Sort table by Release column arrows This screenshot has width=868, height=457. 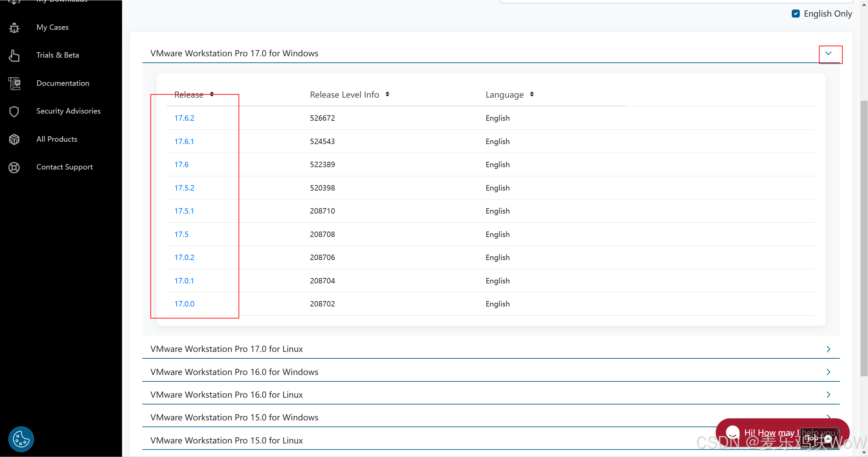[x=212, y=94]
